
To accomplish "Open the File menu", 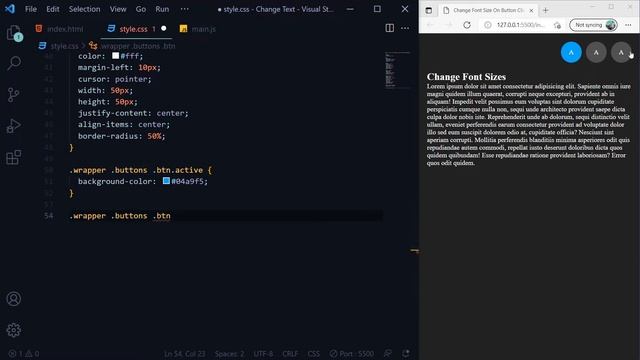I will coord(31,9).
